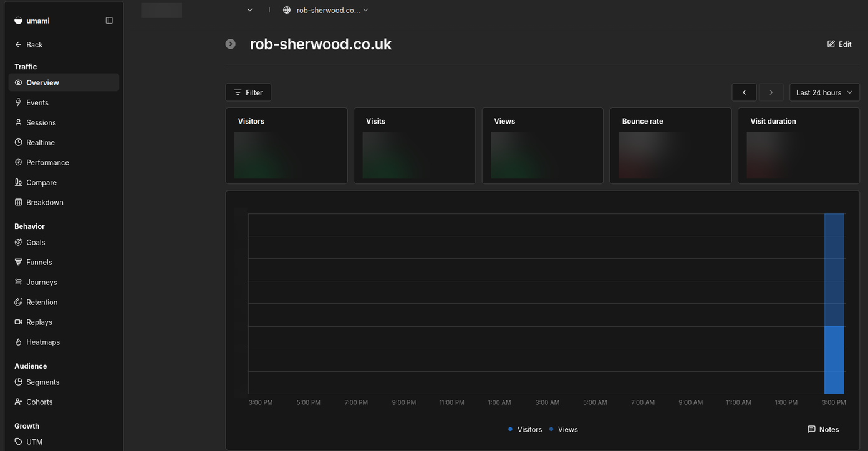Screen dimensions: 868x451
Task: Toggle Views series in chart legend
Action: point(564,429)
